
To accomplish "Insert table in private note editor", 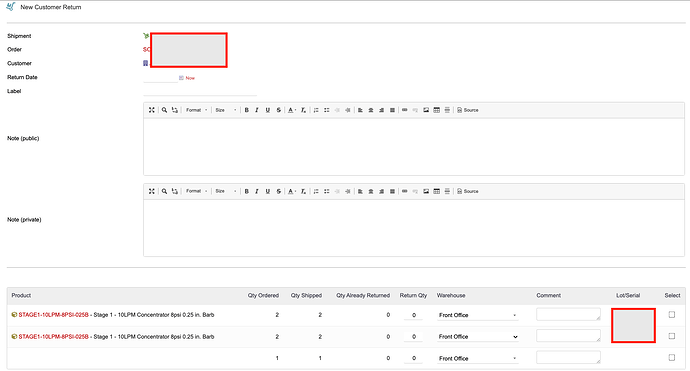I will 437,191.
